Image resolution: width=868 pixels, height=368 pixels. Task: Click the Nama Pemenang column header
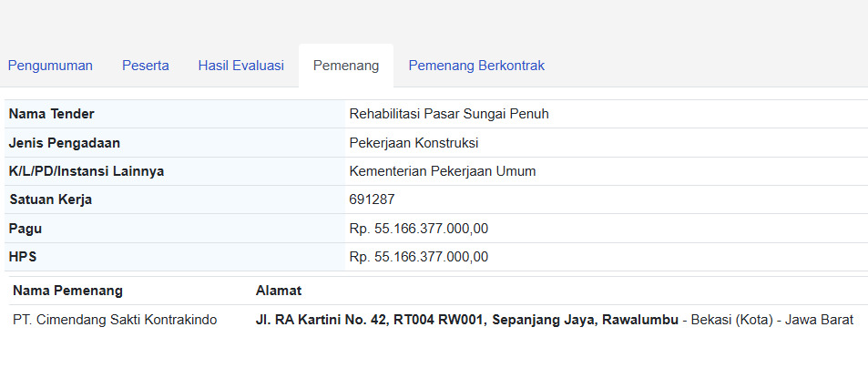coord(68,291)
